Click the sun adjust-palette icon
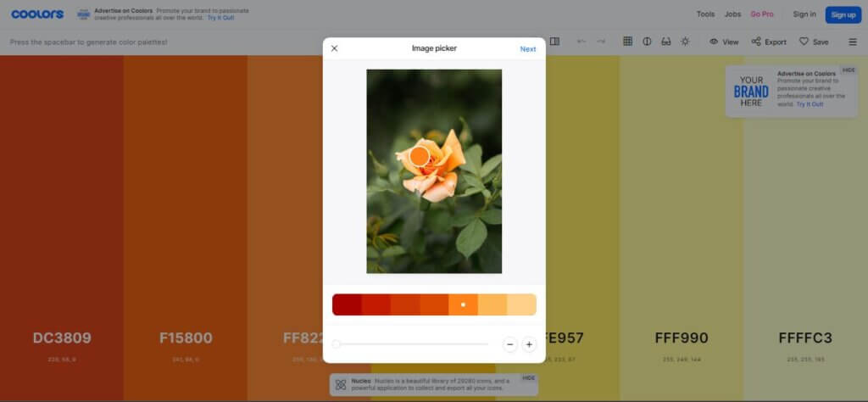868x402 pixels. [685, 42]
